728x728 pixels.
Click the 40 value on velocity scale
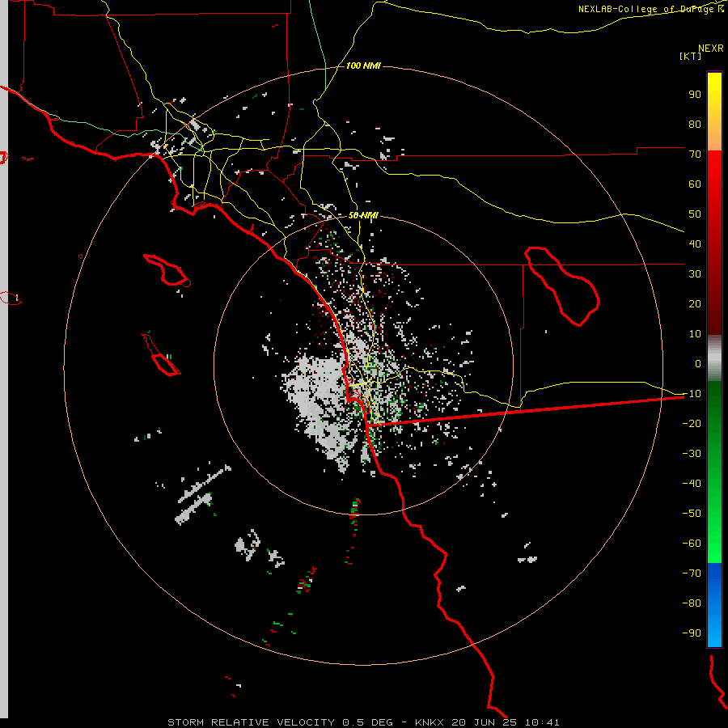coord(695,243)
